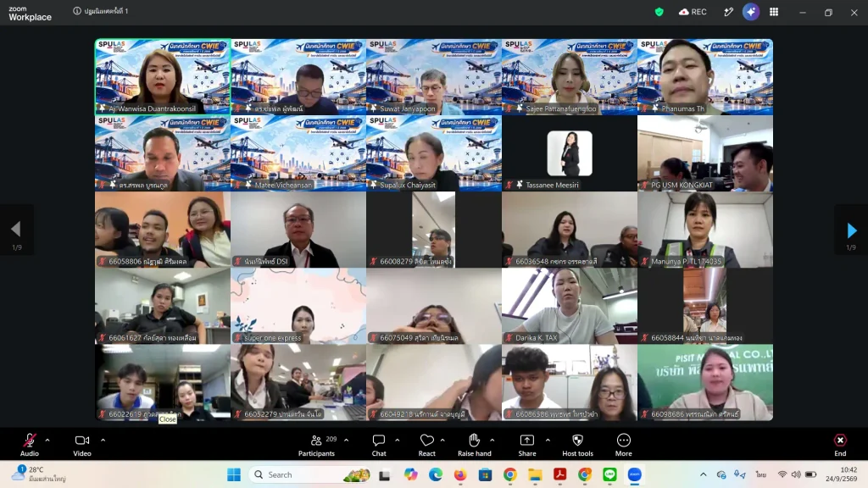Expand the React options arrow

tap(442, 441)
